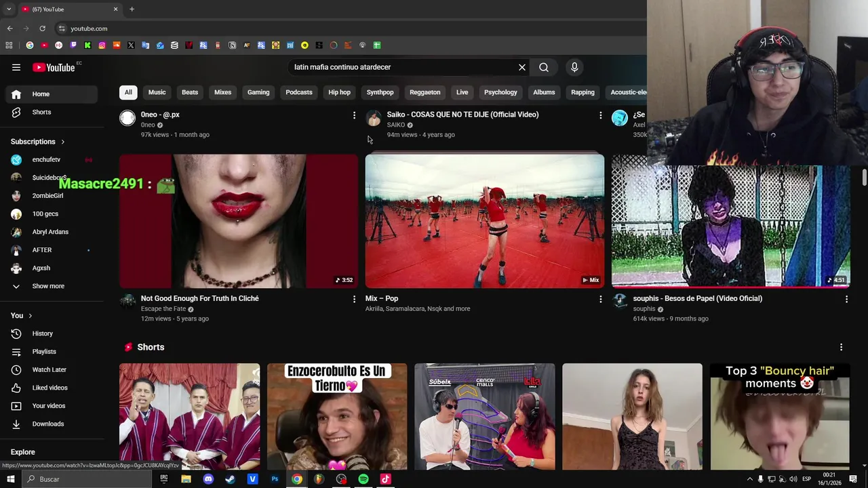Viewport: 868px width, 488px height.
Task: Open the Windows Start menu
Action: point(10,479)
